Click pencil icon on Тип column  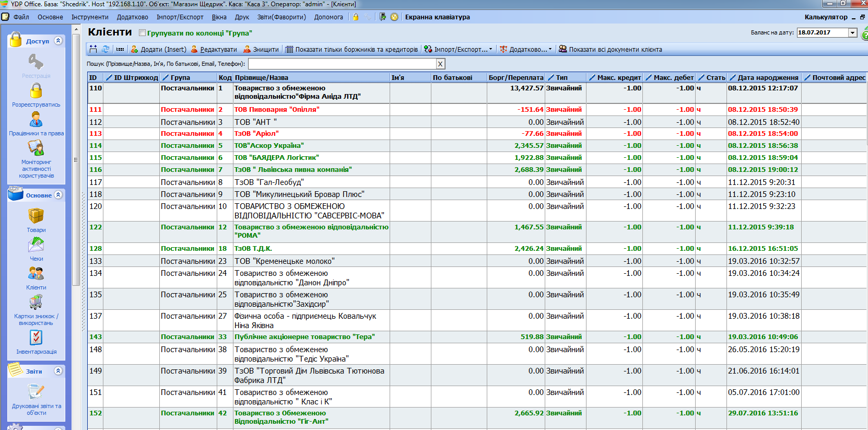pos(551,77)
